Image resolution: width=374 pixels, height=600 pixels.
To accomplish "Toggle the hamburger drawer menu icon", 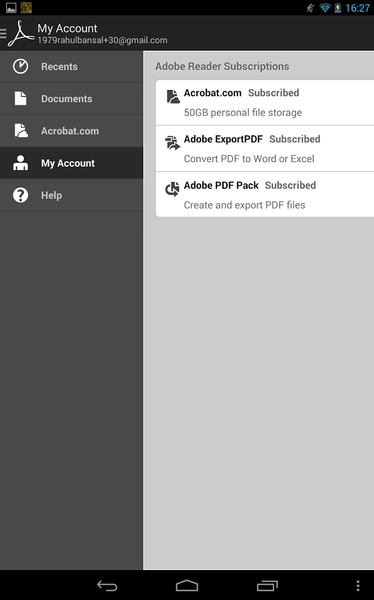I will tap(3, 34).
